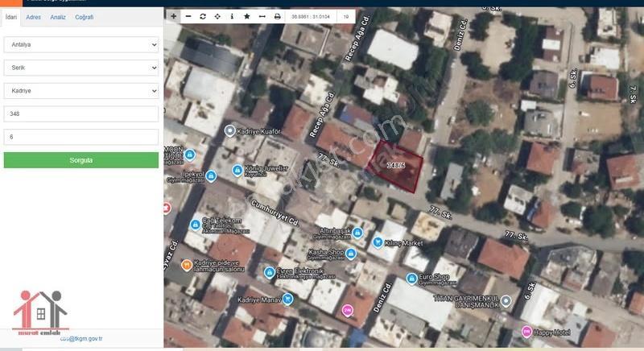Screen dimensions: 644x351
Task: Click the Kadriye Kuaför label text
Action: click(x=258, y=131)
